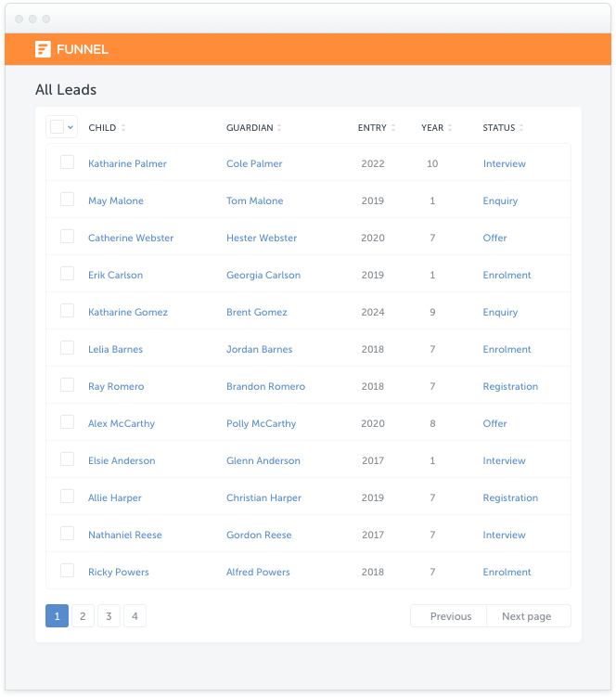616x697 pixels.
Task: Tick the Ray Romero row checkbox
Action: pos(67,385)
